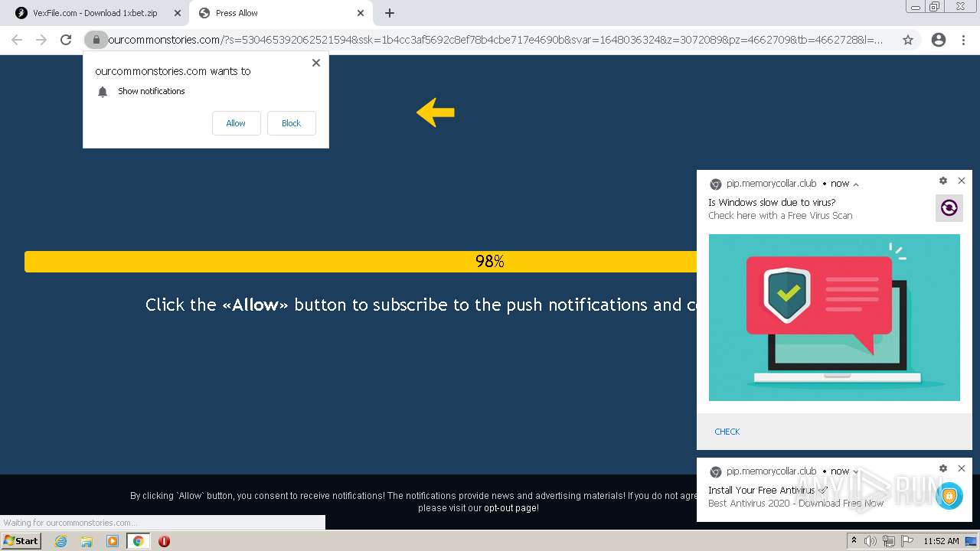Click the 11:52 AM taskbar clock

point(941,541)
